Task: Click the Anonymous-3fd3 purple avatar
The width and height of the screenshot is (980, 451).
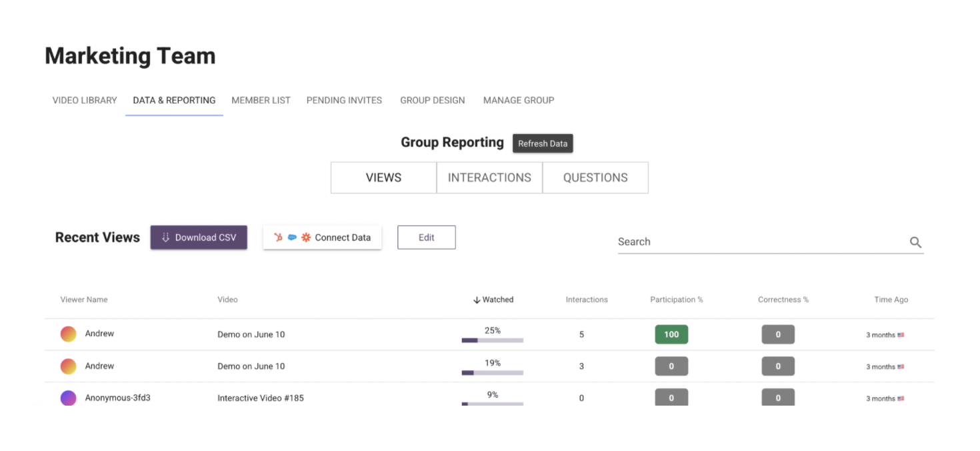Action: click(x=69, y=398)
